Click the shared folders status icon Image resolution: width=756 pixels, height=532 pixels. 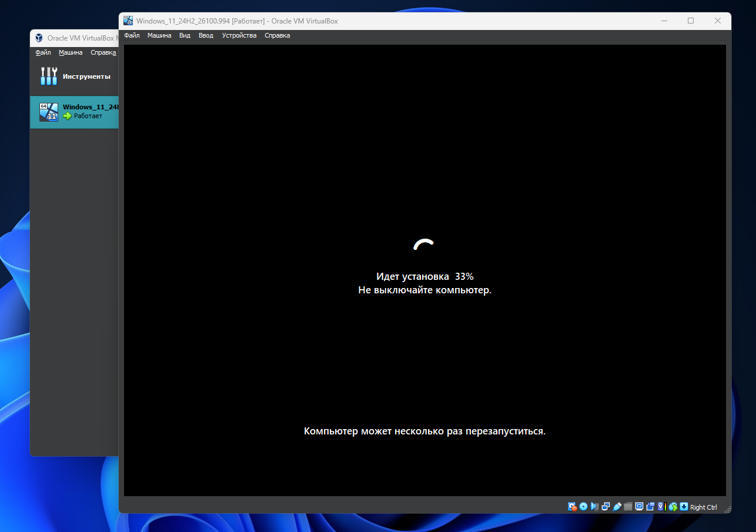(x=628, y=507)
